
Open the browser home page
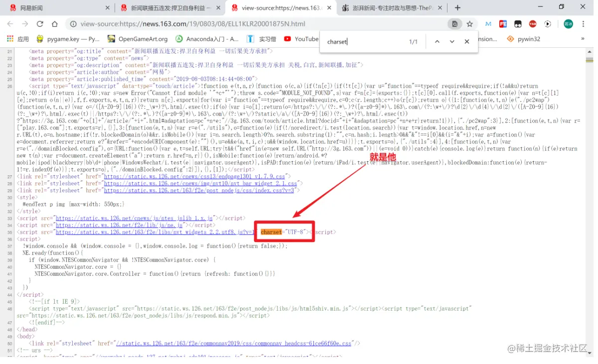click(x=55, y=24)
